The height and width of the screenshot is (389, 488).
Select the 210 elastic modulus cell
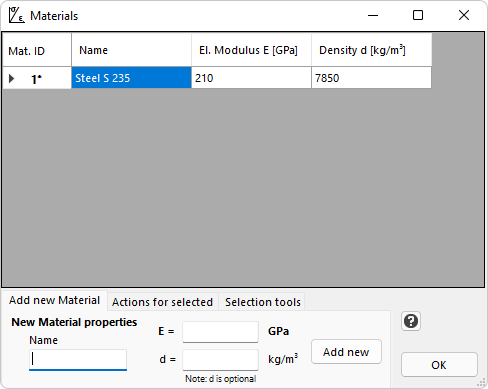251,78
